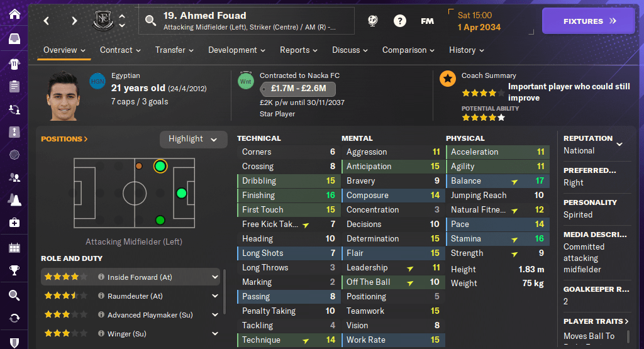Navigate back with the left arrow
Screen dimensions: 644x349
47,21
